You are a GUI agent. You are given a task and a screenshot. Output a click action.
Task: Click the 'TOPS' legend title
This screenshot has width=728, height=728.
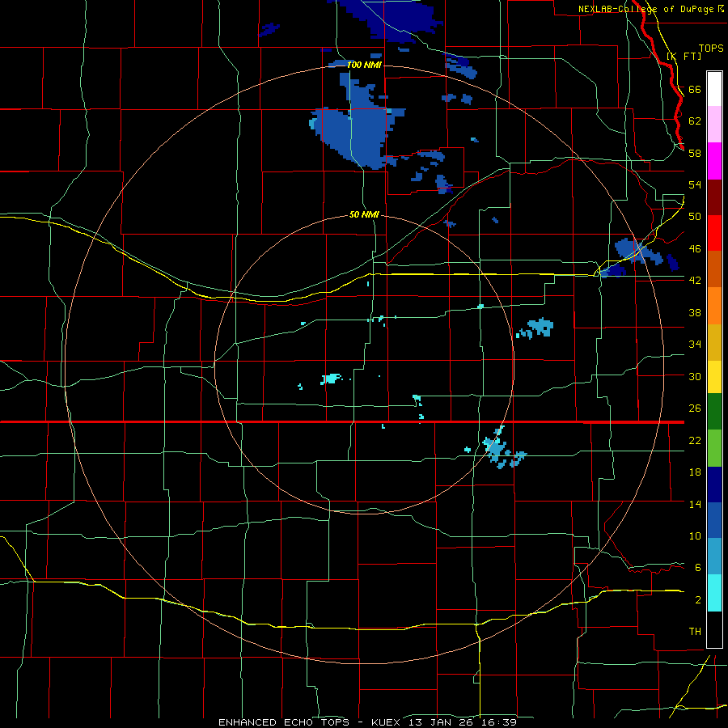(711, 49)
